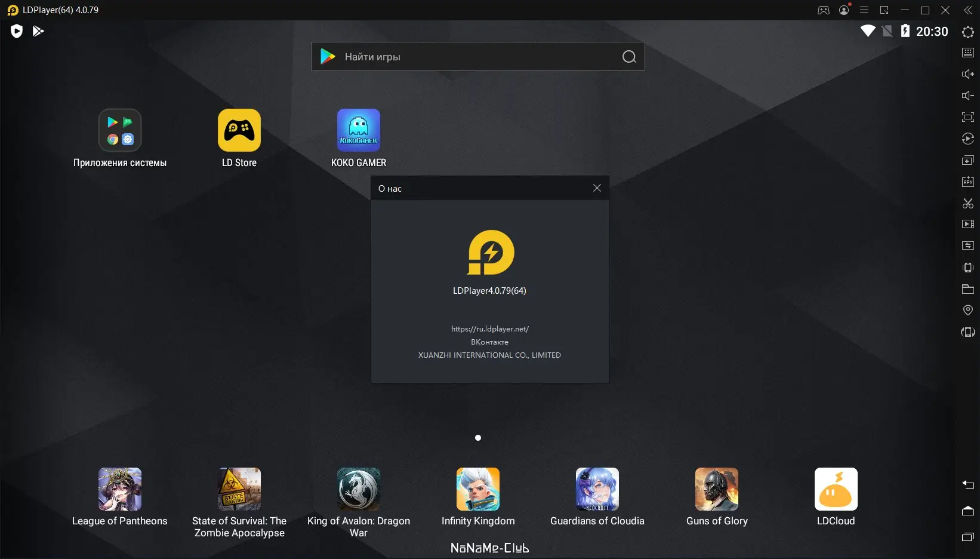The height and width of the screenshot is (559, 980).
Task: Open the user account icon
Action: click(844, 10)
